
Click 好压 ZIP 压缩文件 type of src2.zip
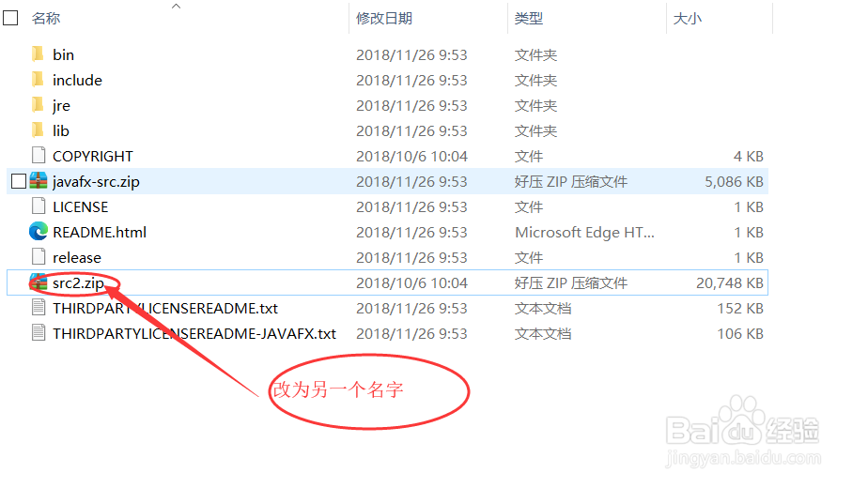(571, 282)
